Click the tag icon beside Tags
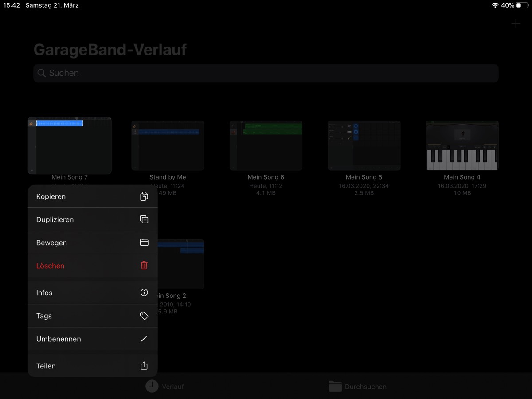Image resolution: width=532 pixels, height=399 pixels. (144, 316)
